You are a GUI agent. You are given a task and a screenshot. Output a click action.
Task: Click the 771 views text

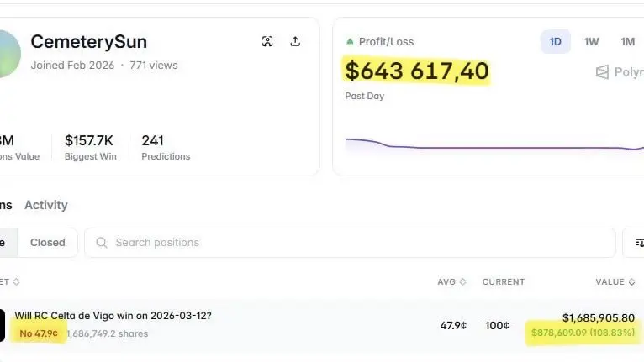[154, 66]
